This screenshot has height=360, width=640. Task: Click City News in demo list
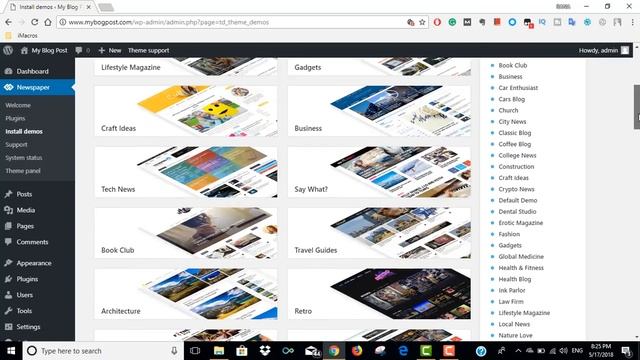(x=512, y=122)
